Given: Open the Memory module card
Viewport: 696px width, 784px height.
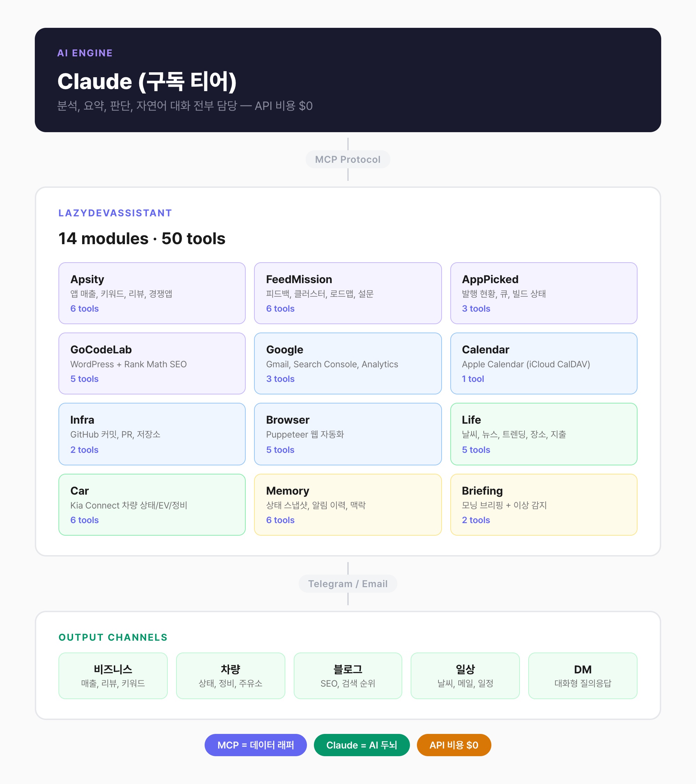Looking at the screenshot, I should [348, 505].
